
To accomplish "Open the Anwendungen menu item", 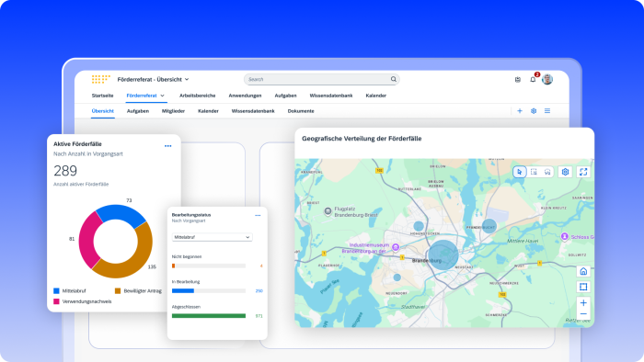I will [x=245, y=96].
